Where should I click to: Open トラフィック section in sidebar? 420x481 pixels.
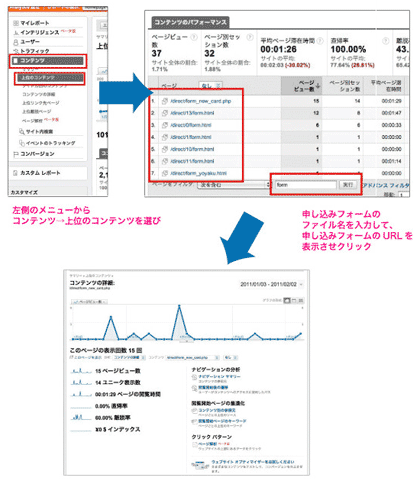coord(35,51)
